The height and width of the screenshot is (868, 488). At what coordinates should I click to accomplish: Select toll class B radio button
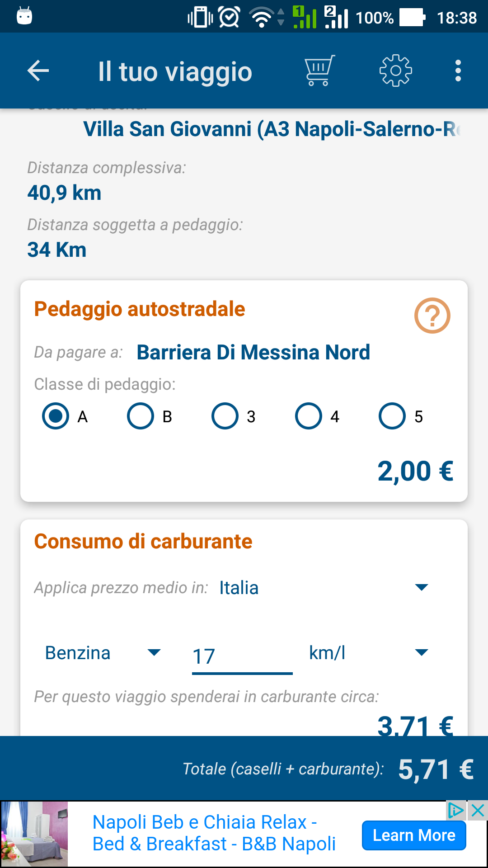[x=141, y=416]
